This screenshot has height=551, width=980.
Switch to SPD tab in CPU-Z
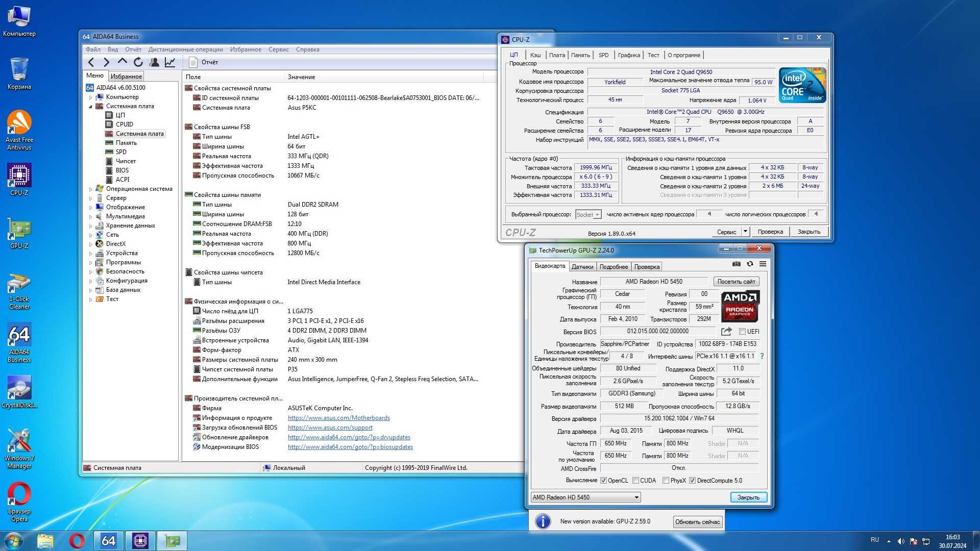[x=603, y=55]
